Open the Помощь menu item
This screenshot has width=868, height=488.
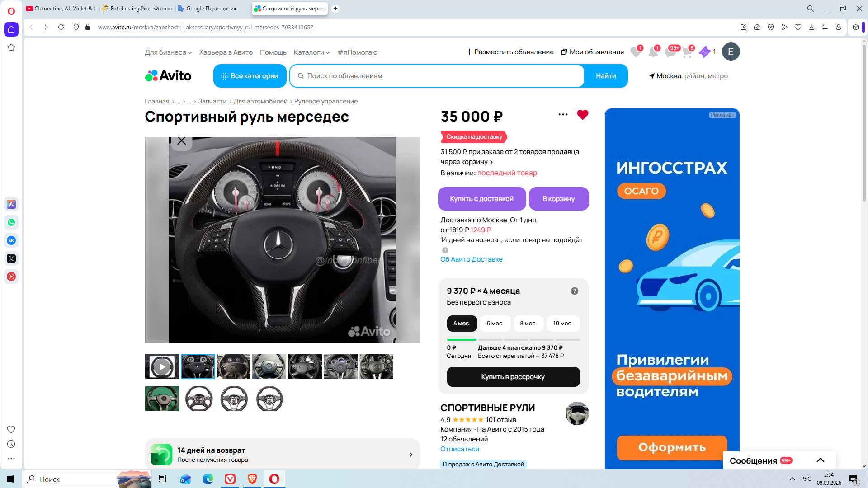tap(273, 52)
